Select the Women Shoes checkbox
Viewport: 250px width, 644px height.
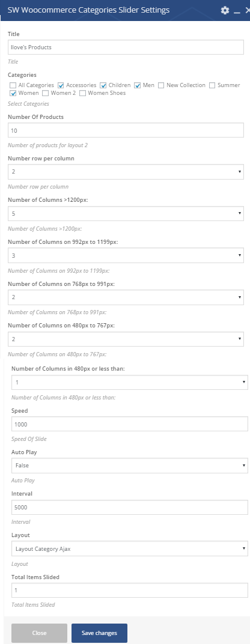(x=83, y=93)
